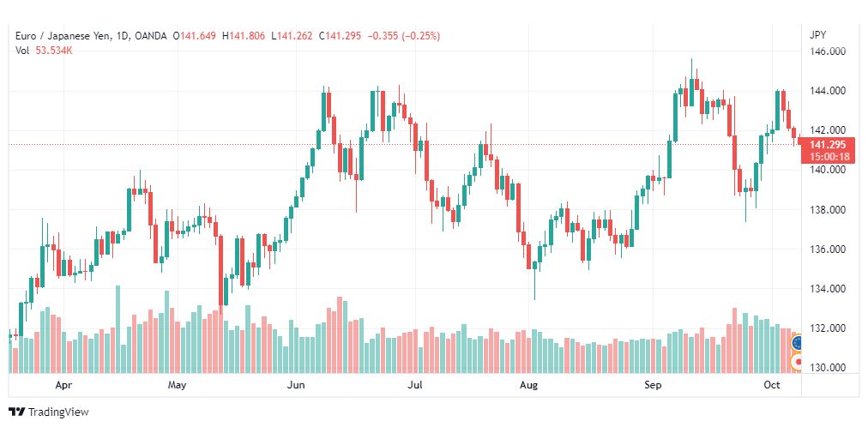Select the Oct label on time axis

coord(772,384)
